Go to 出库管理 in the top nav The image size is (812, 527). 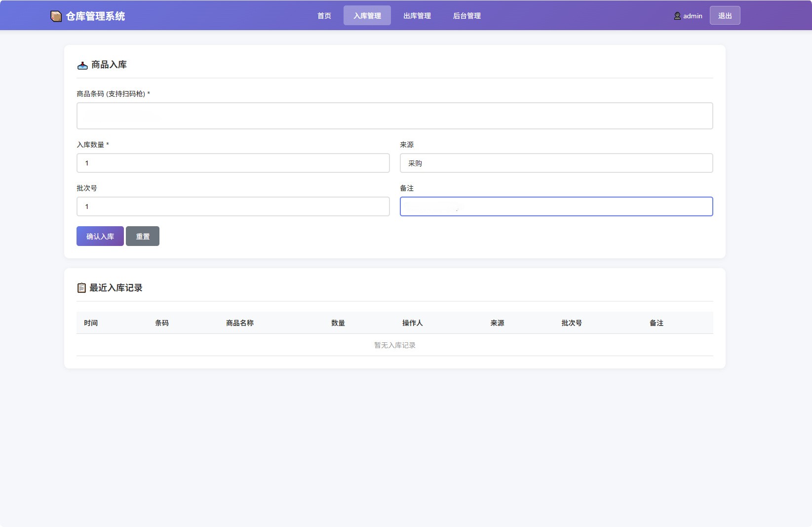click(x=417, y=16)
